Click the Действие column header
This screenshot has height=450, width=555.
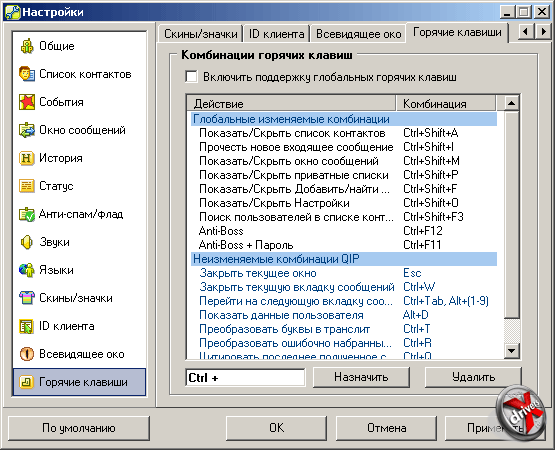coord(291,103)
